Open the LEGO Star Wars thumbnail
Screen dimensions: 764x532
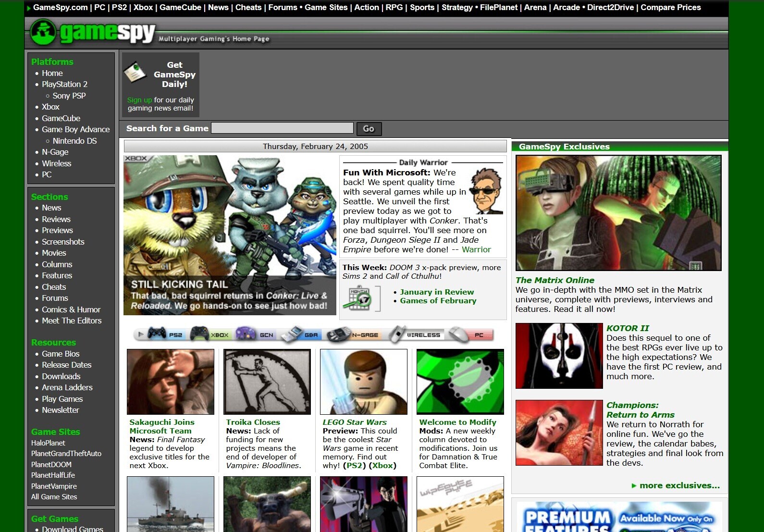364,382
